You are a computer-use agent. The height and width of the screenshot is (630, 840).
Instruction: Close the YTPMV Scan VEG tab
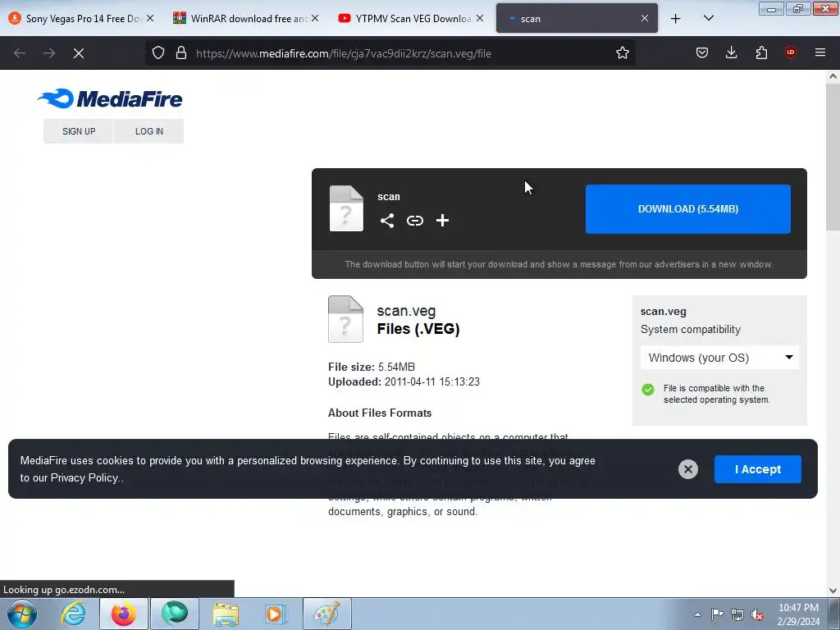click(x=480, y=18)
